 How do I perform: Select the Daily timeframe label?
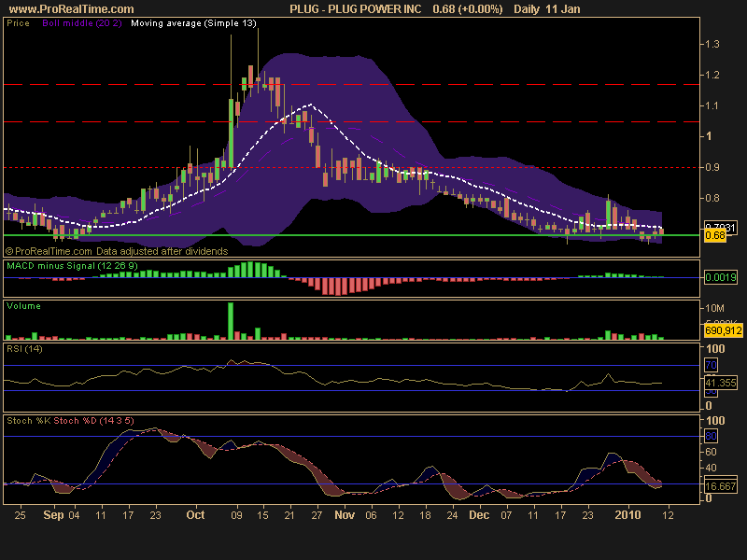[527, 8]
